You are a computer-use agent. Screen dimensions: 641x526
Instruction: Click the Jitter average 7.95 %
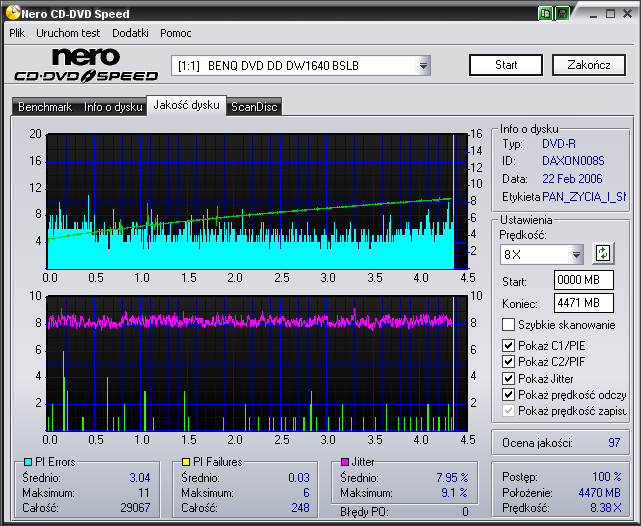pyautogui.click(x=452, y=477)
